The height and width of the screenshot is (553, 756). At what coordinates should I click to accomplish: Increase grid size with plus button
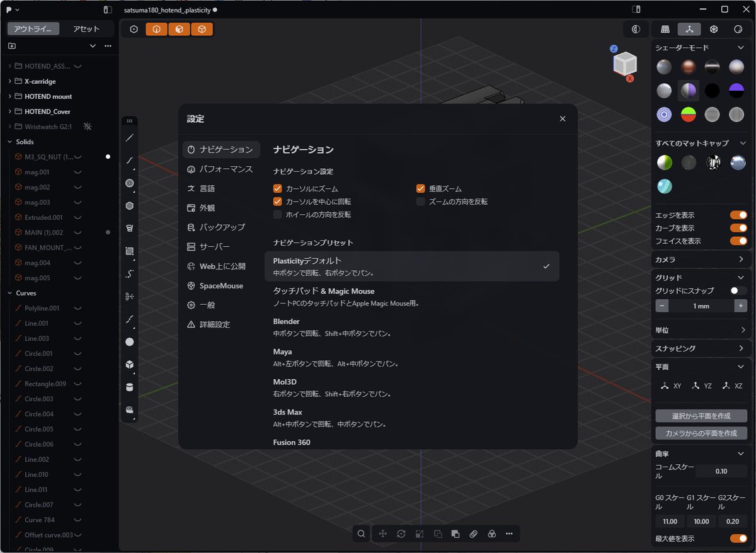(740, 305)
